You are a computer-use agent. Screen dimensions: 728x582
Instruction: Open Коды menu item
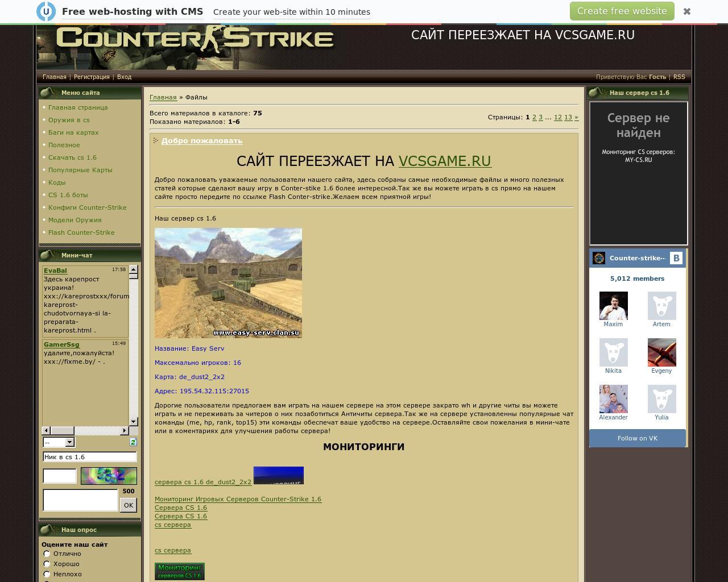click(x=57, y=182)
